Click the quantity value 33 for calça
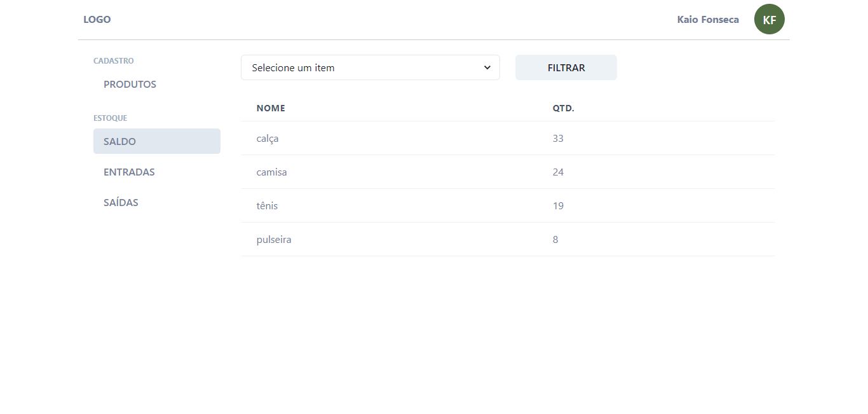 pyautogui.click(x=559, y=138)
